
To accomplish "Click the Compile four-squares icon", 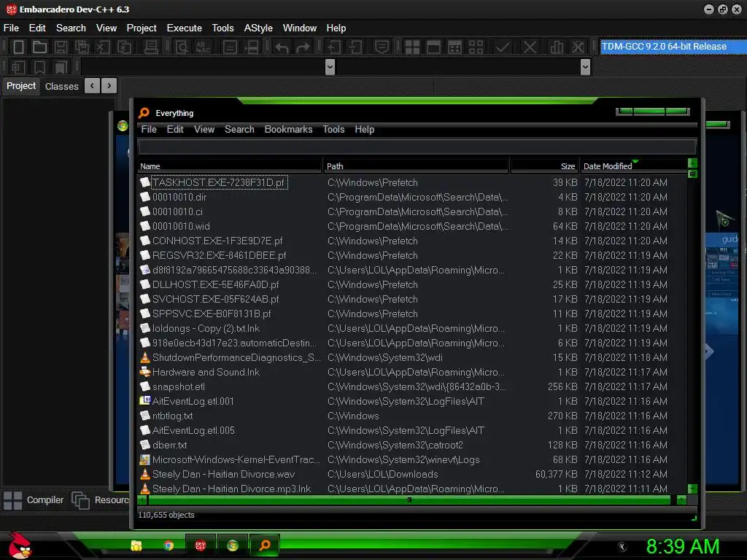I will 412,47.
